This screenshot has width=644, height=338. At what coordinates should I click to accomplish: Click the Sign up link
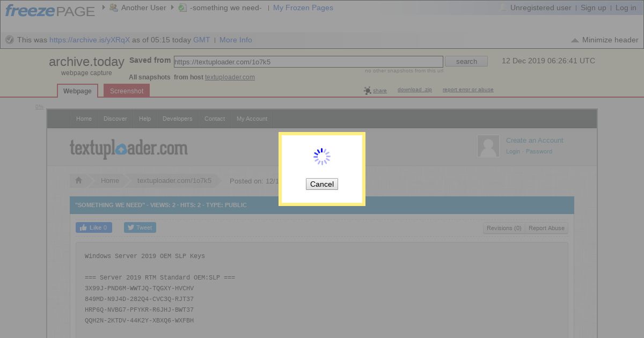pos(594,8)
